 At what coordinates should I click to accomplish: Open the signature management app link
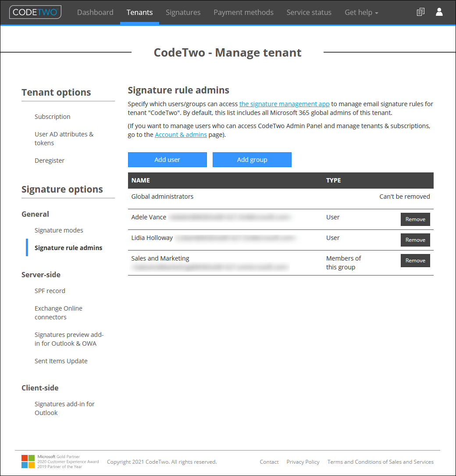(x=284, y=104)
